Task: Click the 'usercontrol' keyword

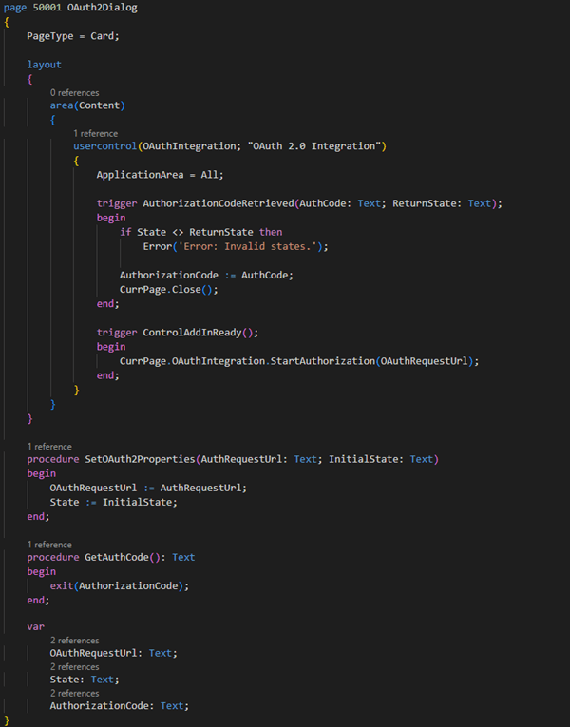Action: pyautogui.click(x=104, y=146)
